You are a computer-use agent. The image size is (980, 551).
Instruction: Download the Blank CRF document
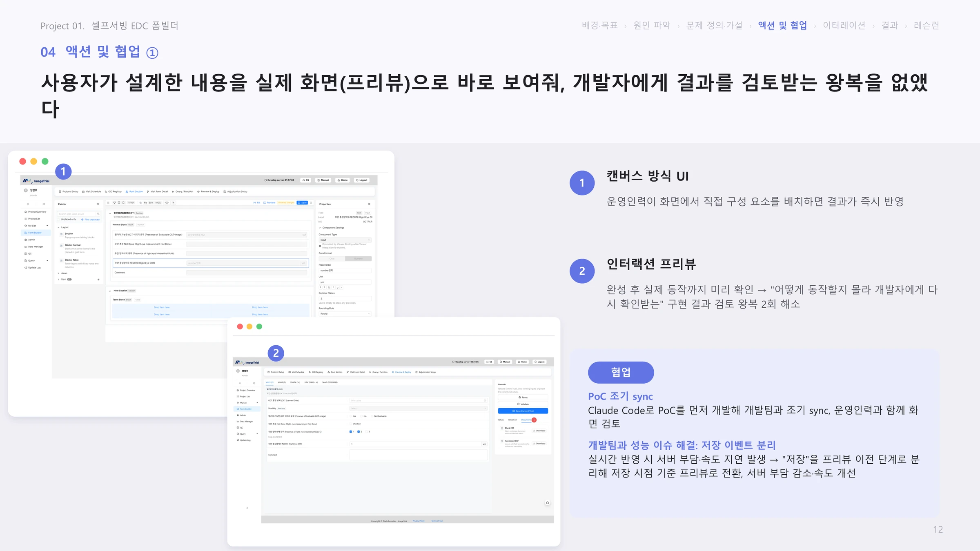pyautogui.click(x=539, y=431)
